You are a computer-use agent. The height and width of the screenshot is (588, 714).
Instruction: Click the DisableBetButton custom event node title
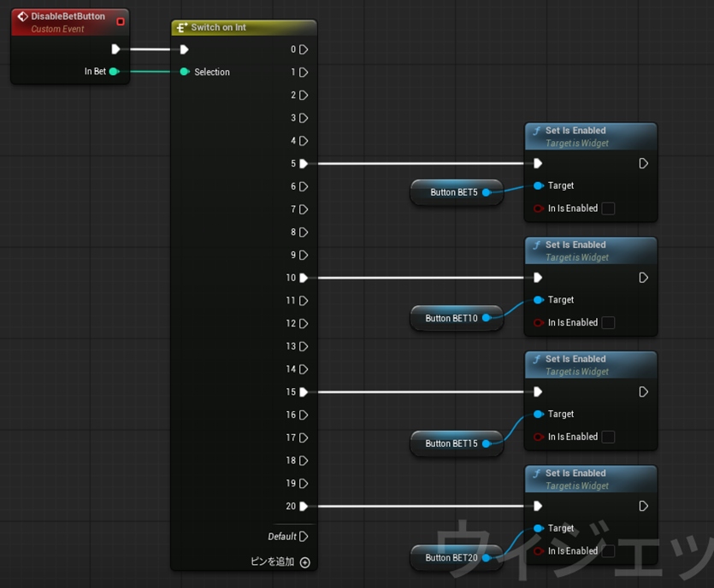[68, 16]
